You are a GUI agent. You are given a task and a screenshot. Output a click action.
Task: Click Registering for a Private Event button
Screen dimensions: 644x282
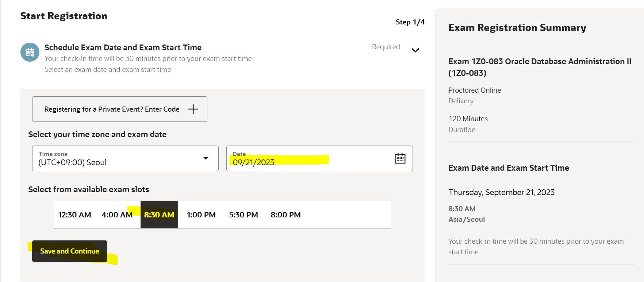[x=120, y=109]
